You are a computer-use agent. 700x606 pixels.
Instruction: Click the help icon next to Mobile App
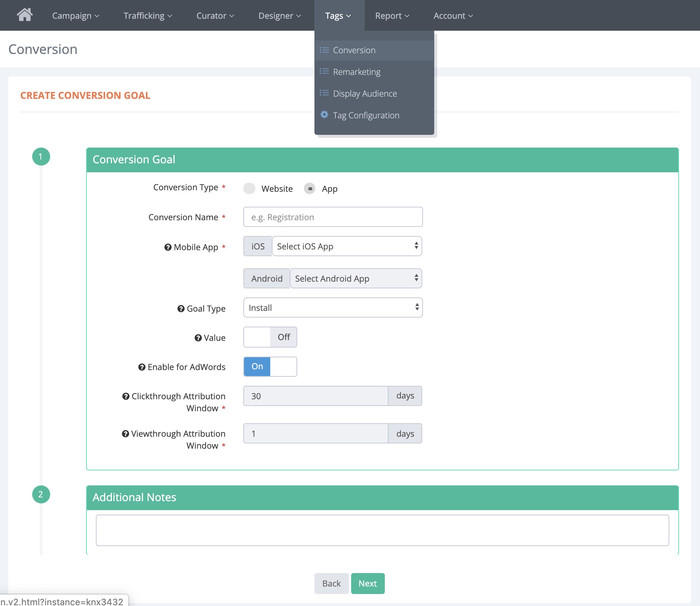coord(168,247)
